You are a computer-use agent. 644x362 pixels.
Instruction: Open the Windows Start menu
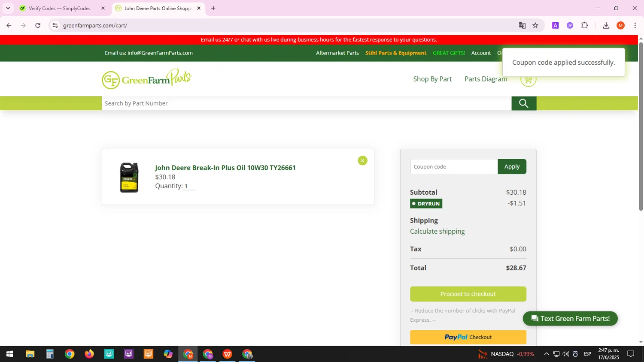click(x=9, y=354)
